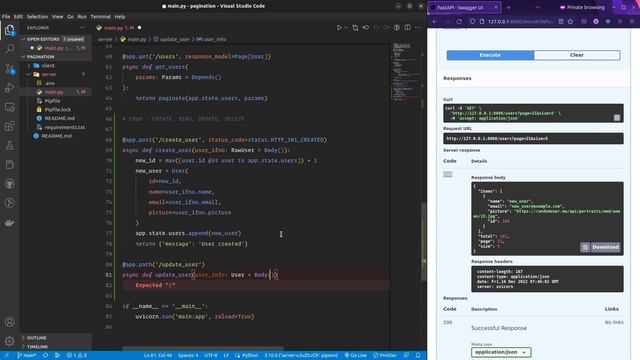
Task: Click the sync changes icon in status bar
Action: tap(45, 356)
